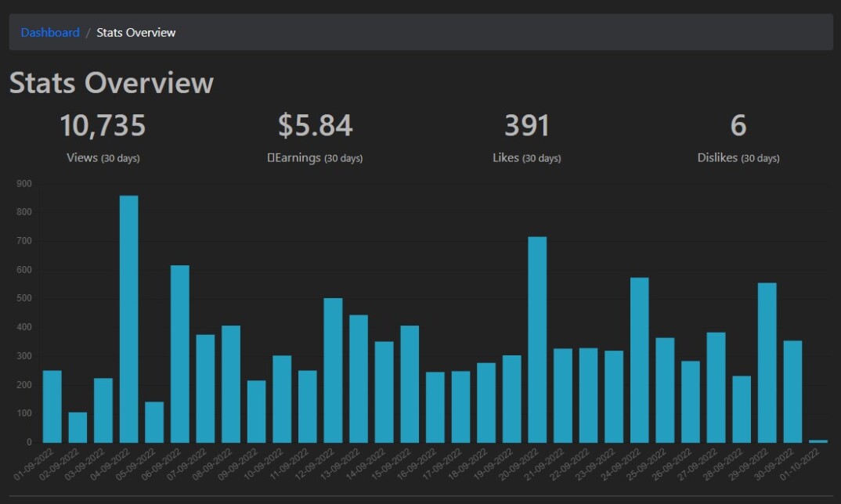The image size is (841, 504).
Task: Select the bar for 29-09-2022
Action: [x=767, y=363]
